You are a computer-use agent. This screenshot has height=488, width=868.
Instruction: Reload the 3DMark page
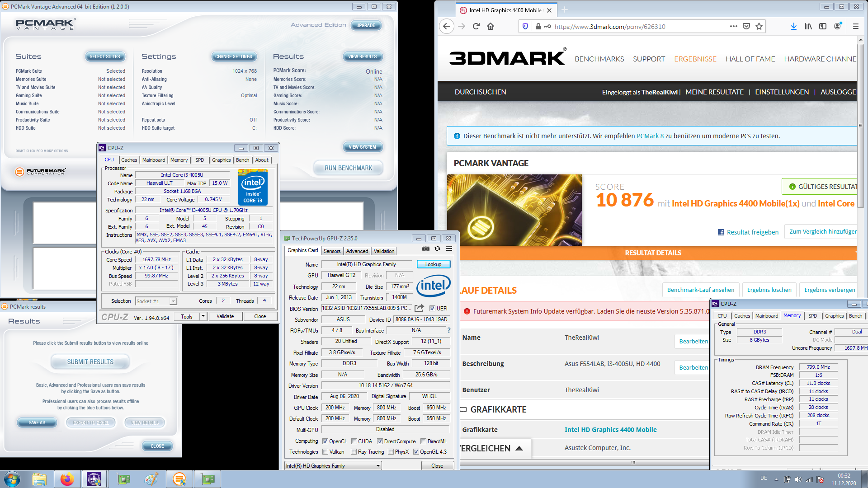click(476, 26)
